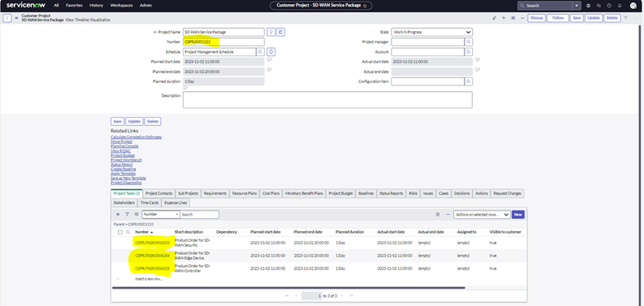Favorite this page with the star icon

364,6
